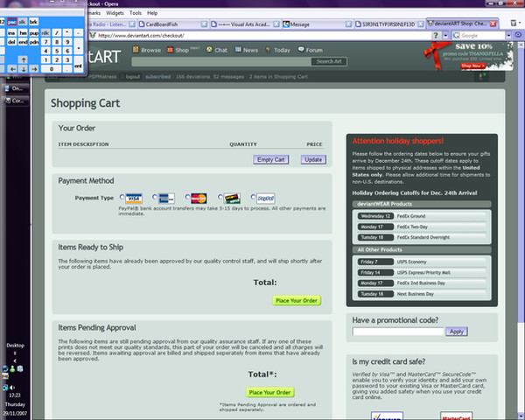Click into the promotional code input field
The width and height of the screenshot is (525, 420).
[398, 332]
